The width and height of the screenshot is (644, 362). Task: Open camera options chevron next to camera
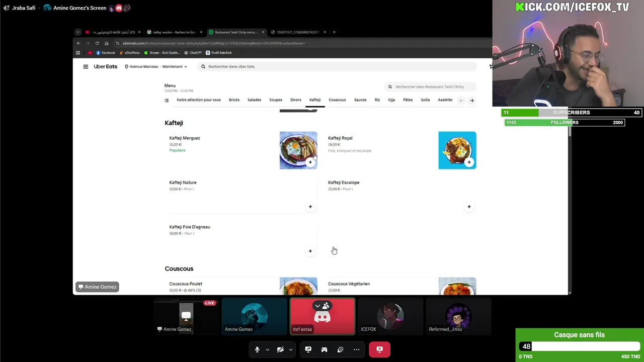(x=290, y=349)
